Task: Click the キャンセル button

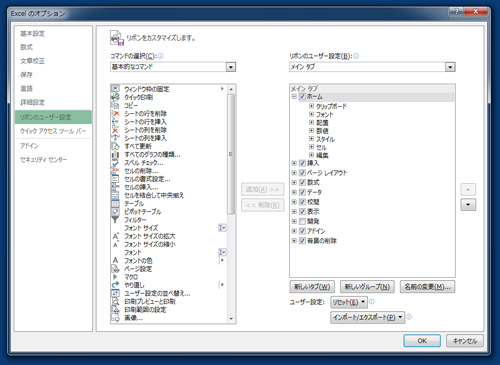Action: click(x=465, y=341)
